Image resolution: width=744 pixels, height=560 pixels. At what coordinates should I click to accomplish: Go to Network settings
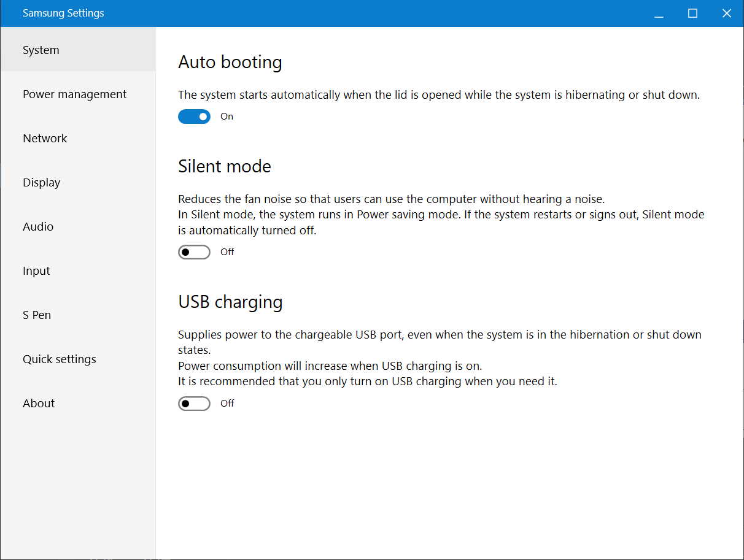pyautogui.click(x=78, y=138)
